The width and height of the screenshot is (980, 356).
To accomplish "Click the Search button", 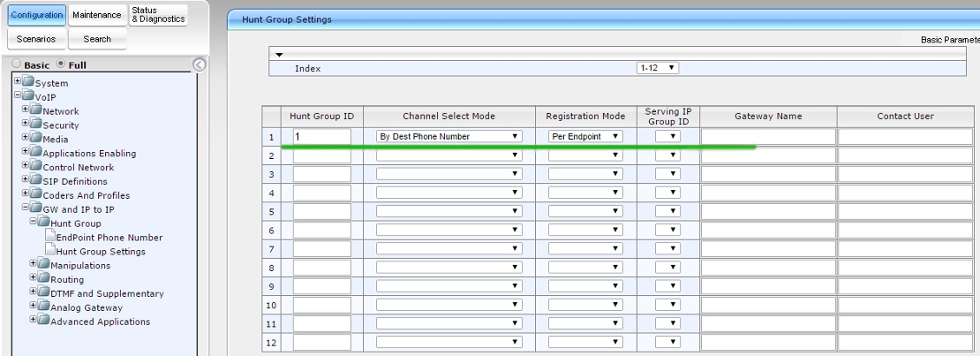I will coord(96,39).
